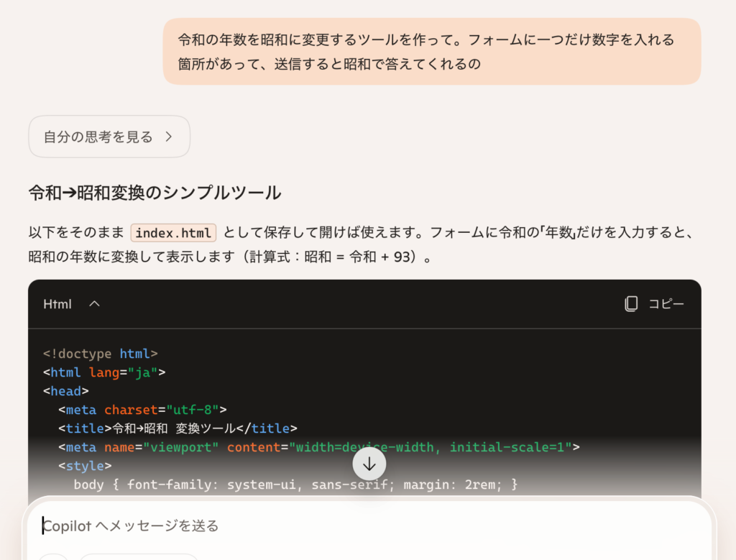The height and width of the screenshot is (560, 736).
Task: Click the round button below the message input
Action: 53,556
